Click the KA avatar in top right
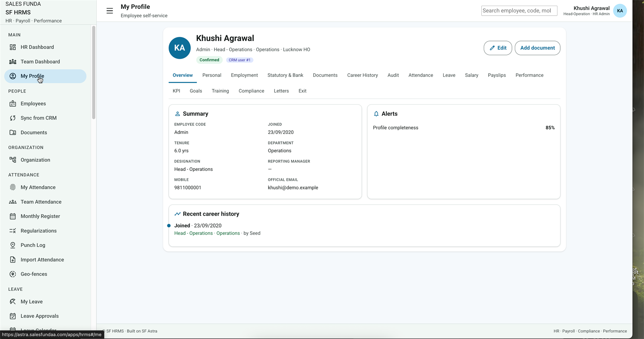Viewport: 644px width, 339px height. [620, 11]
